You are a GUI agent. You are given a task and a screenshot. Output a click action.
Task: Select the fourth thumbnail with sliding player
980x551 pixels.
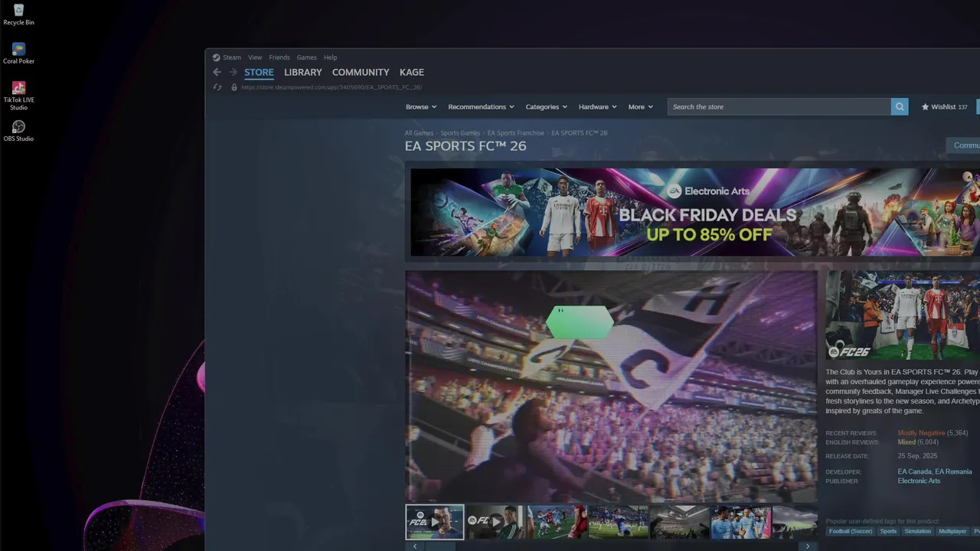coord(619,522)
